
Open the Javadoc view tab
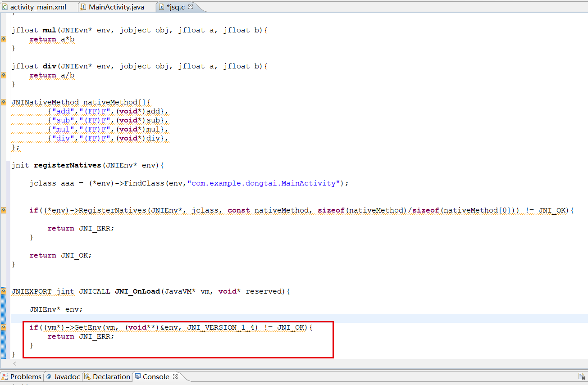pos(63,376)
